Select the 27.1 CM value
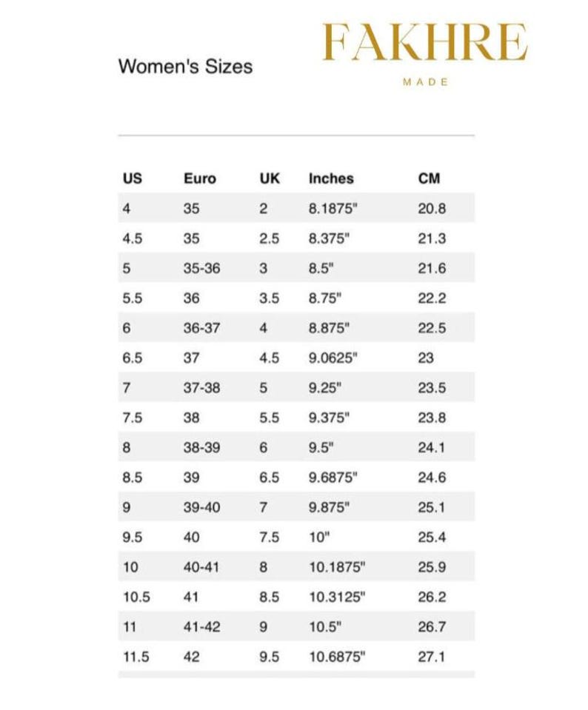 431,657
